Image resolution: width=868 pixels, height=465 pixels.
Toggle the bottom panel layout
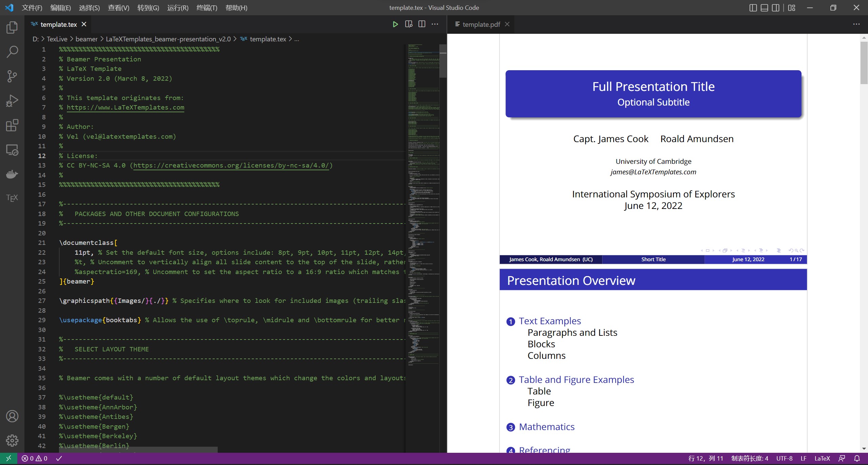(x=764, y=7)
